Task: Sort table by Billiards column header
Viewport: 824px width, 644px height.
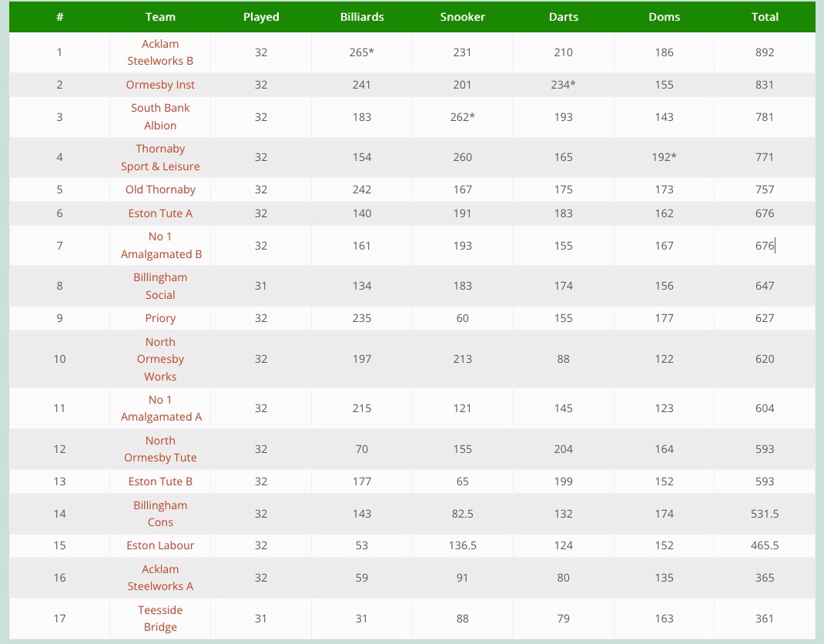Action: coord(362,17)
